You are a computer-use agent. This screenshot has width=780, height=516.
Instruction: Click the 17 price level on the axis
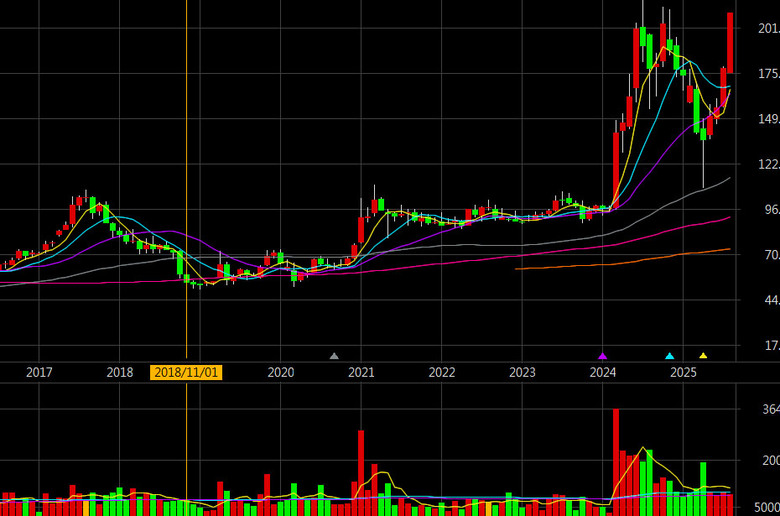772,345
